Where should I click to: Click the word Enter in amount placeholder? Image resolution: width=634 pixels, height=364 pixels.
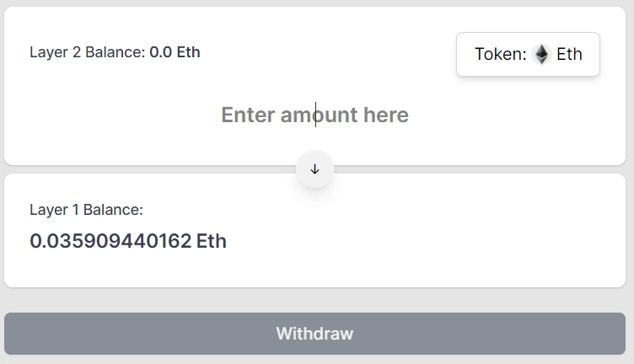point(248,115)
